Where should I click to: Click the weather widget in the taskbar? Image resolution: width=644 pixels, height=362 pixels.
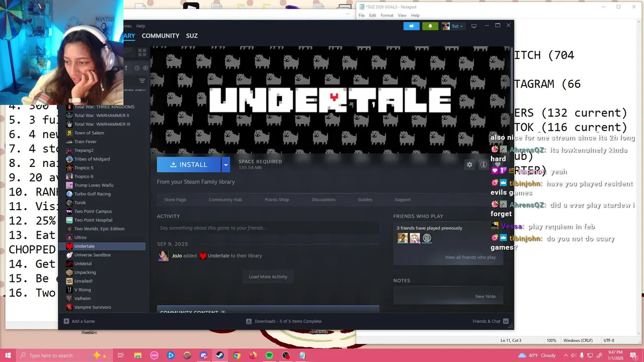(x=536, y=355)
